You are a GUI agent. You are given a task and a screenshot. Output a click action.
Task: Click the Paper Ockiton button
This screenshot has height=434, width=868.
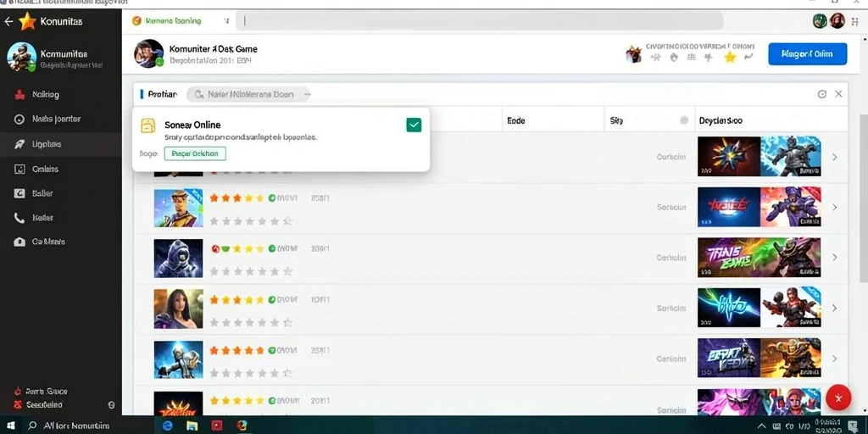click(195, 154)
